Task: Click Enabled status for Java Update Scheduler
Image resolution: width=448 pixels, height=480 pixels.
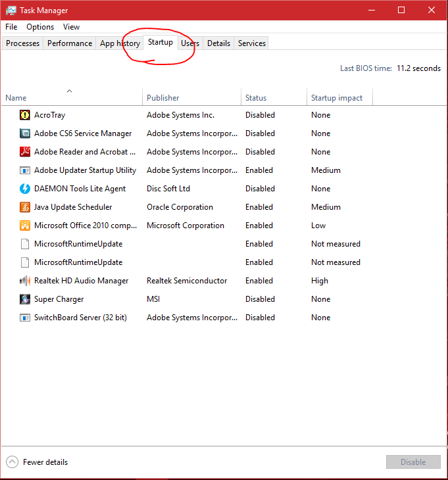Action: pos(259,207)
